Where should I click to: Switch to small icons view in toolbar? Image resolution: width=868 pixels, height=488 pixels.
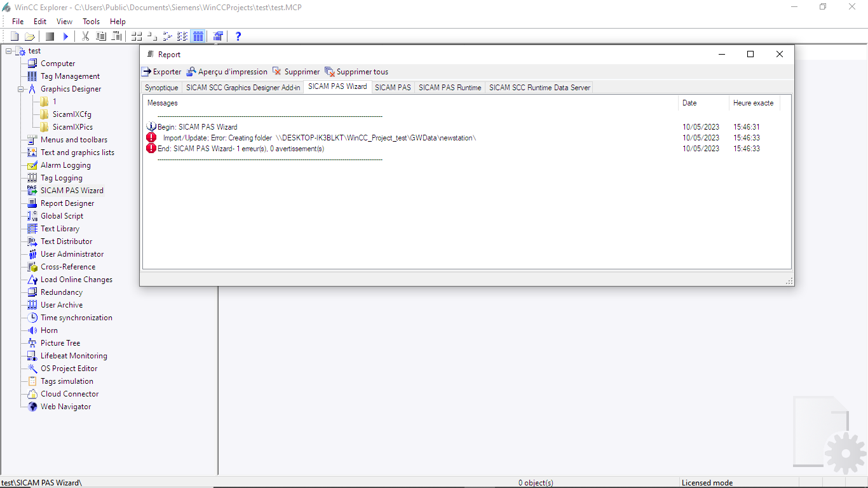[x=152, y=36]
